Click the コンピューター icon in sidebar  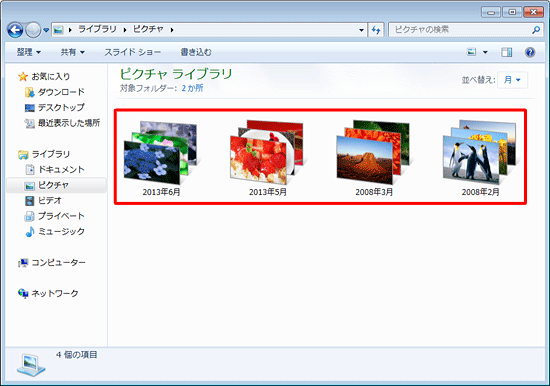(23, 263)
